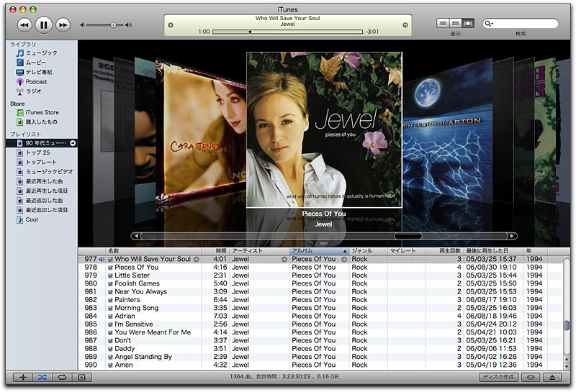Open the search field magnifier dropdown

[x=490, y=24]
